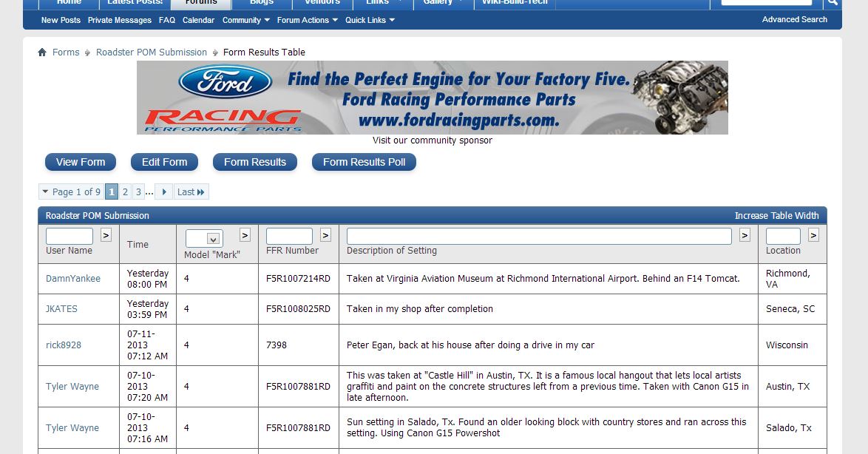Expand the Community menu
This screenshot has width=868, height=454.
[245, 20]
